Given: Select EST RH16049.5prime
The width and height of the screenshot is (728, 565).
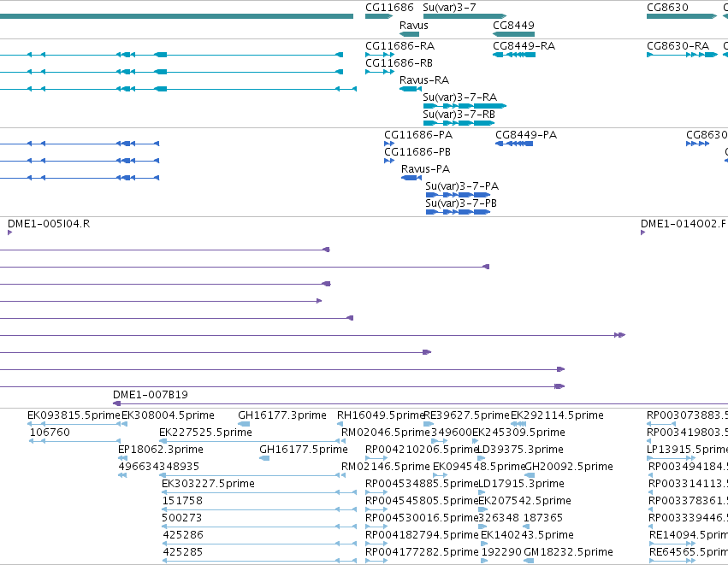Looking at the screenshot, I should (381, 415).
